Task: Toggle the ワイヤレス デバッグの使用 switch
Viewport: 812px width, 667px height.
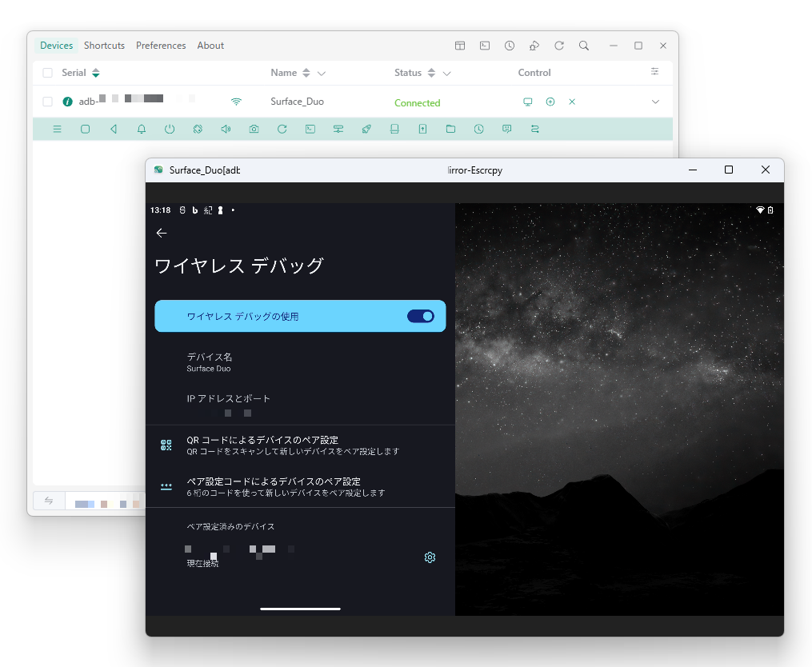Action: coord(421,317)
